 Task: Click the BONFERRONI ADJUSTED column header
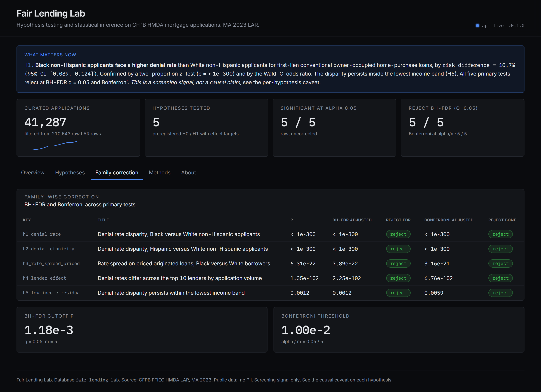click(449, 220)
